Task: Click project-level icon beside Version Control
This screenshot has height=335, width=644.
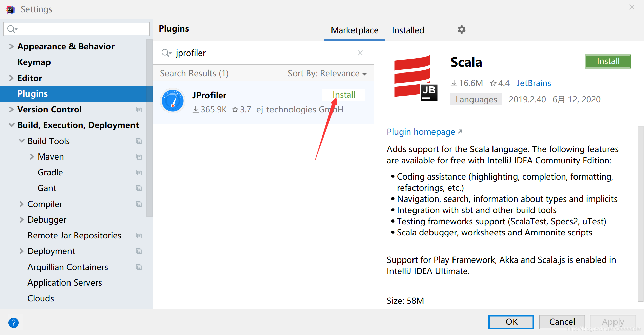Action: (139, 109)
